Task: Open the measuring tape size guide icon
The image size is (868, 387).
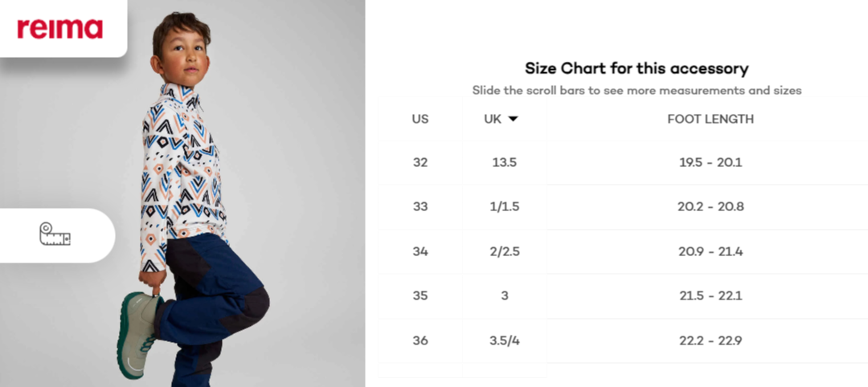Action: pyautogui.click(x=55, y=234)
